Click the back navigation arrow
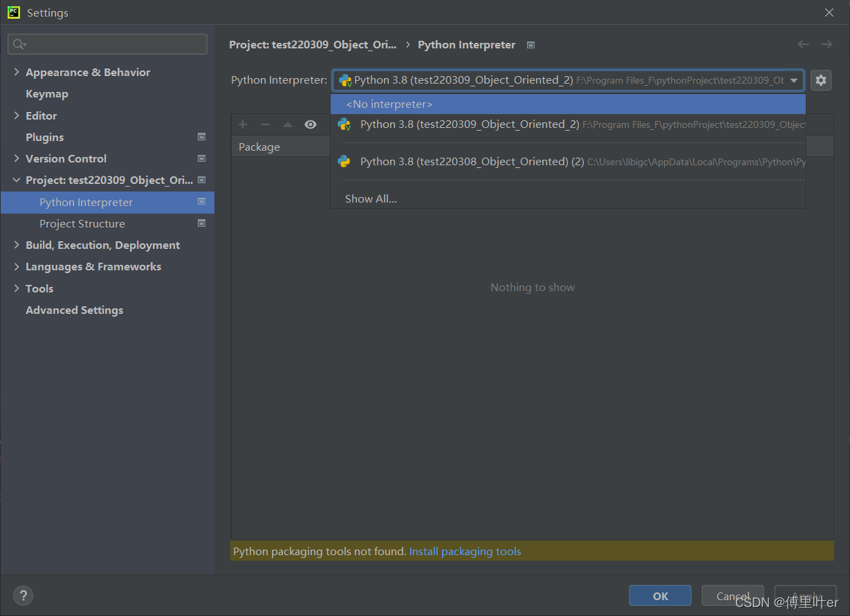 tap(803, 44)
